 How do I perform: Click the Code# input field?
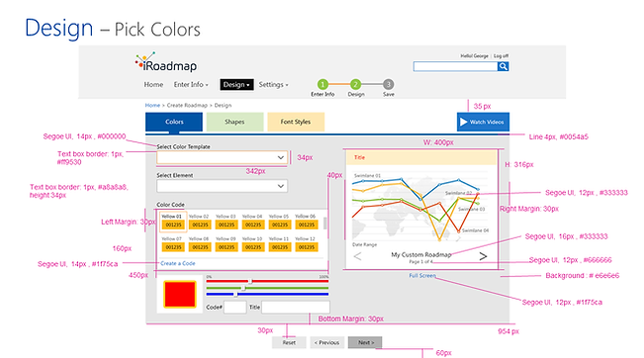coord(234,308)
